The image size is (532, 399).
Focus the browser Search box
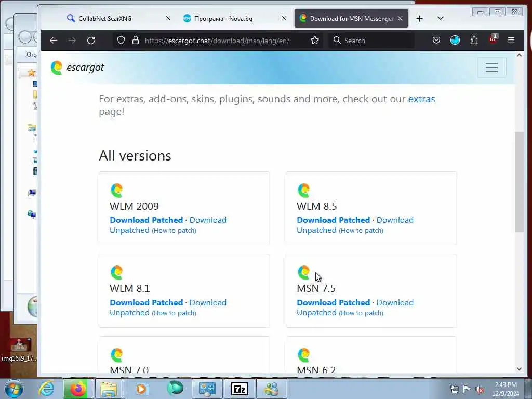tap(371, 41)
